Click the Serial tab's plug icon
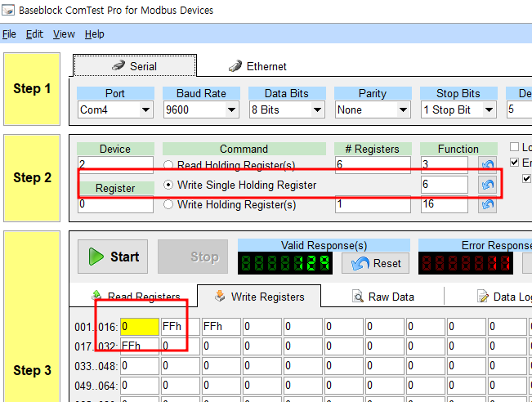This screenshot has height=402, width=532. pyautogui.click(x=118, y=65)
